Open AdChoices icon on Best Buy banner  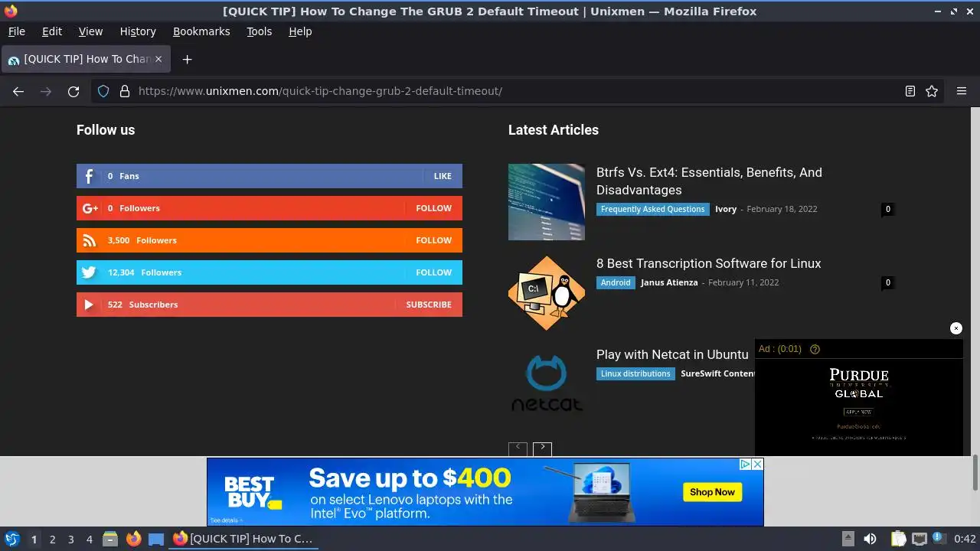coord(745,465)
